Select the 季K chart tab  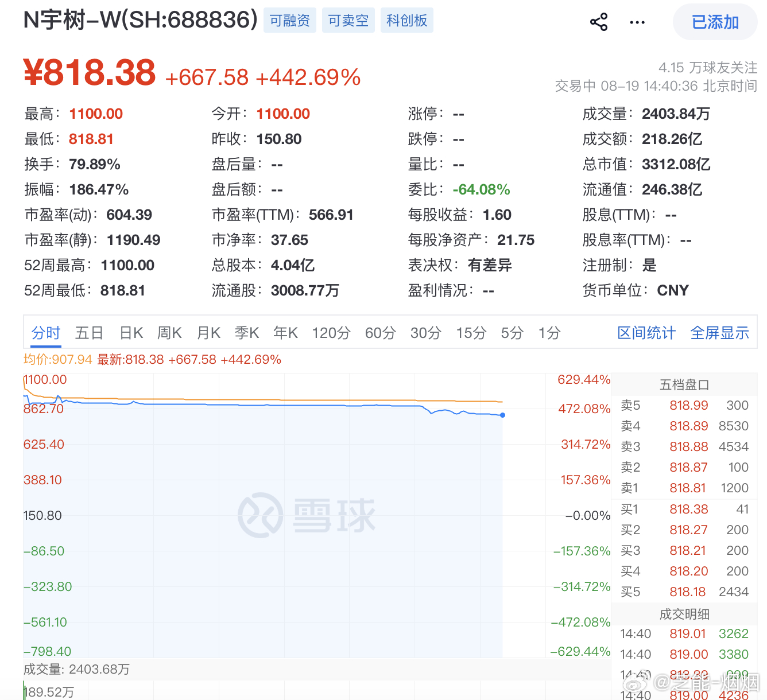click(x=247, y=333)
